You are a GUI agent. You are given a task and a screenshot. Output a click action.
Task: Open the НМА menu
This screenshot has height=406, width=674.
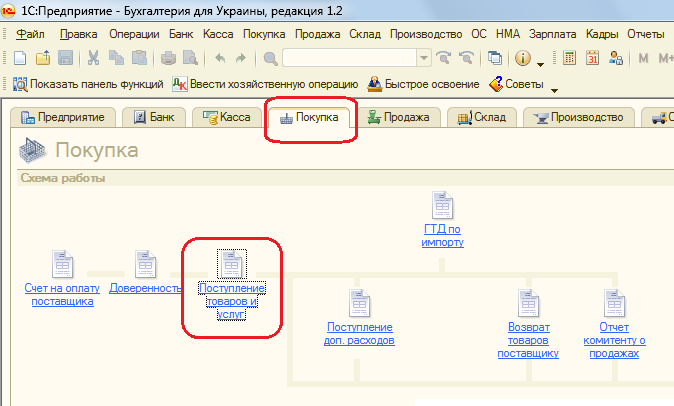tap(508, 34)
